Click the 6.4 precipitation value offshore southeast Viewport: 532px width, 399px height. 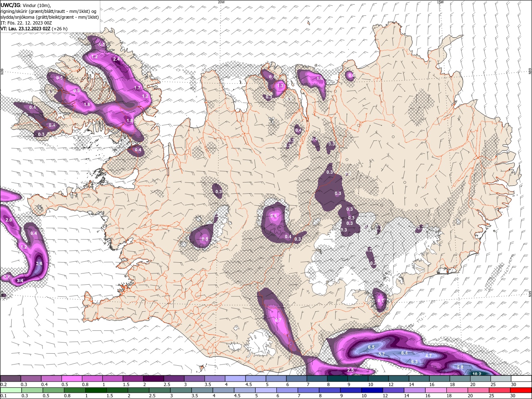point(404,353)
